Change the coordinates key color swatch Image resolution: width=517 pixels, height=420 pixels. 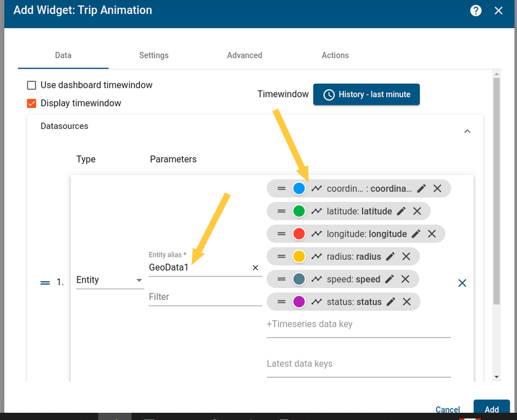pos(299,188)
